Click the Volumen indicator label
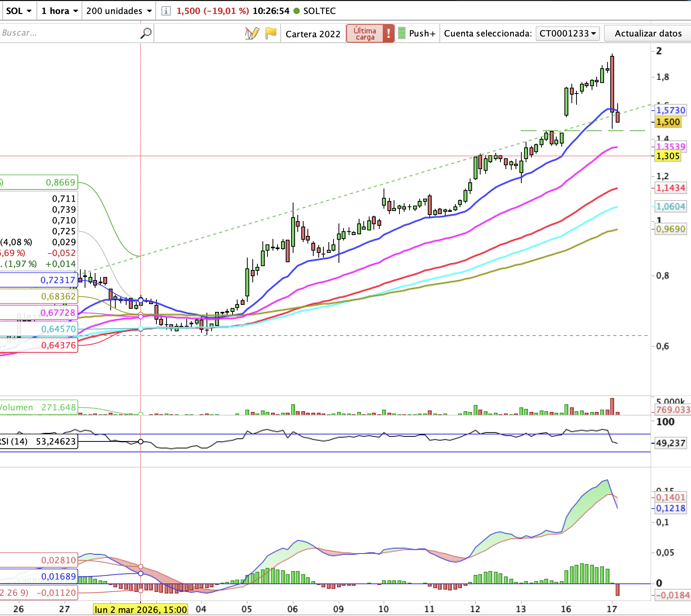This screenshot has width=691, height=616. [x=38, y=407]
